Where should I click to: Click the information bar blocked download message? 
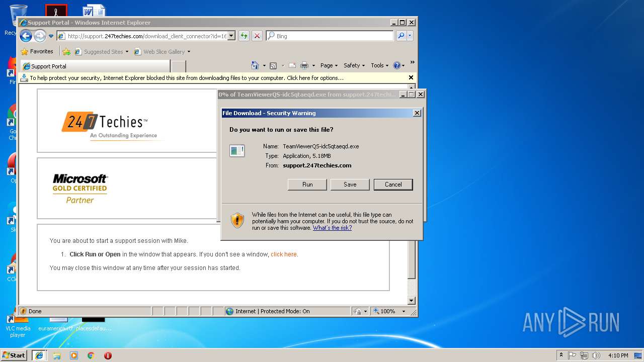pyautogui.click(x=186, y=78)
